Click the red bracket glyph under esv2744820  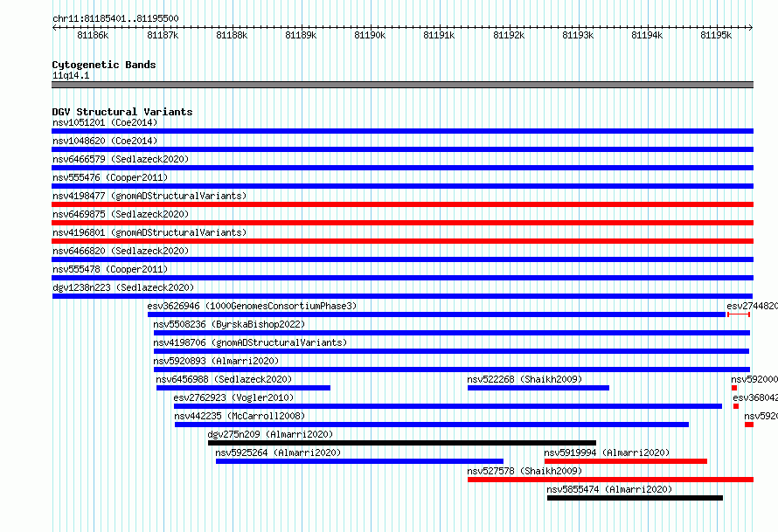[739, 314]
